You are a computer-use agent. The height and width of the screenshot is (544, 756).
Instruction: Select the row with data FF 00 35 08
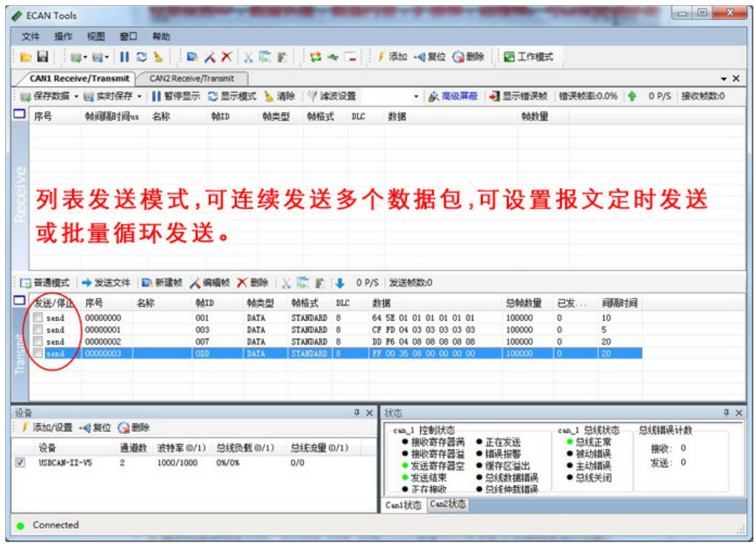click(336, 353)
